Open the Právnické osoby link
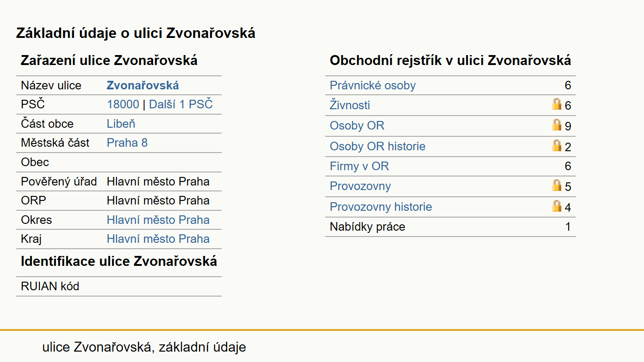 373,85
